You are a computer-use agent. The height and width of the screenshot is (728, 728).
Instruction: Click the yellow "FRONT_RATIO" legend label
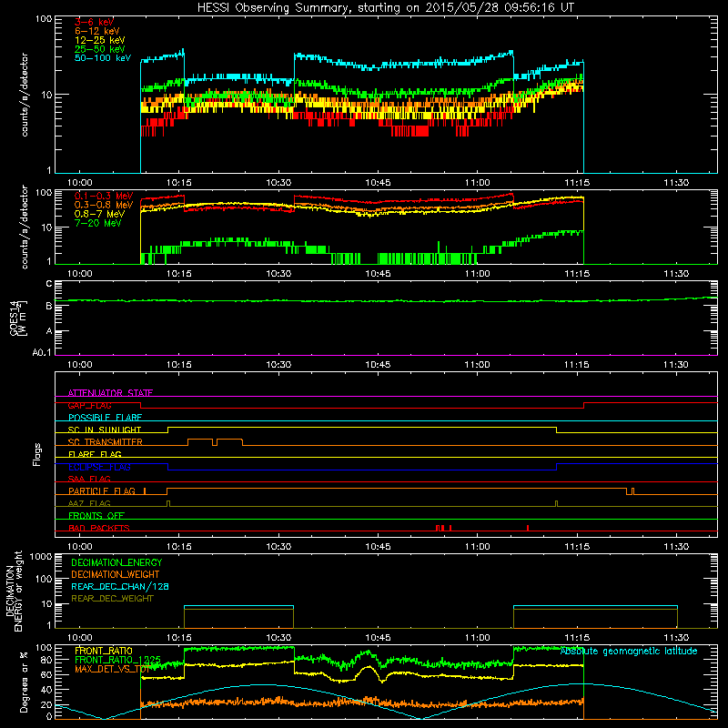coord(104,651)
